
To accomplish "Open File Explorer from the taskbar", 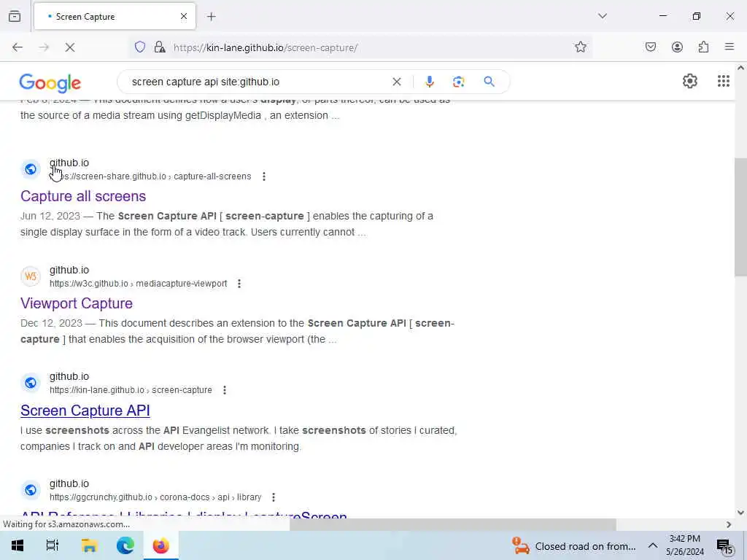I will pos(89,545).
